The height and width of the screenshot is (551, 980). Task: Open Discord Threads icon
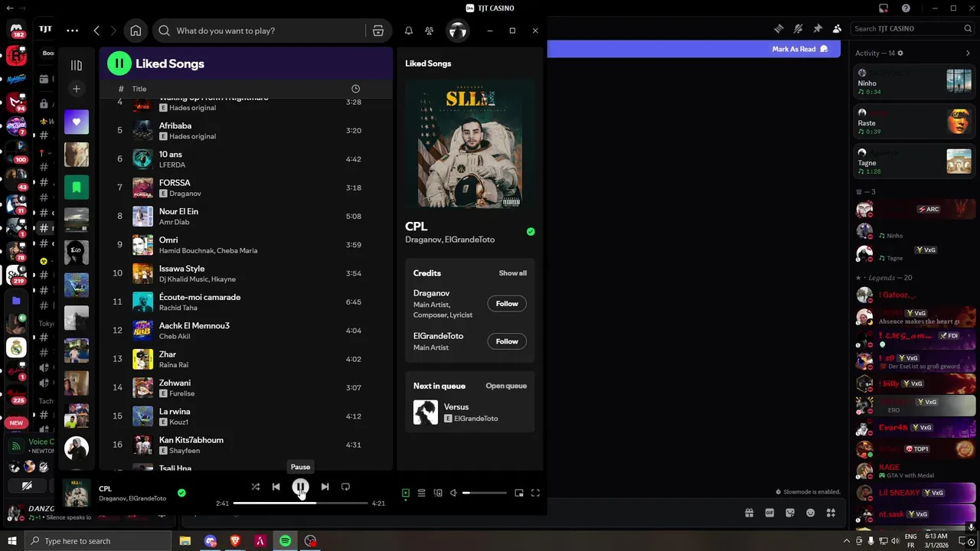point(779,28)
